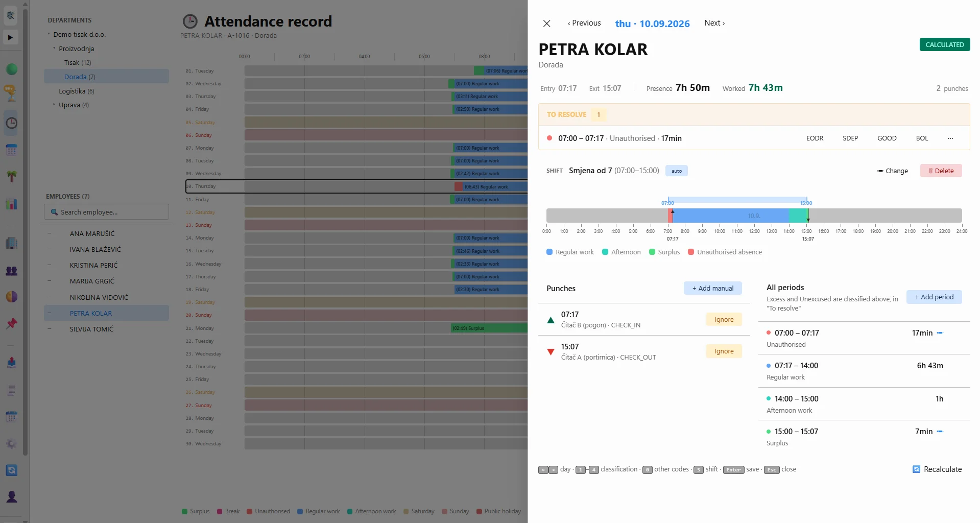
Task: Click the Recalculate refresh icon
Action: click(x=916, y=469)
